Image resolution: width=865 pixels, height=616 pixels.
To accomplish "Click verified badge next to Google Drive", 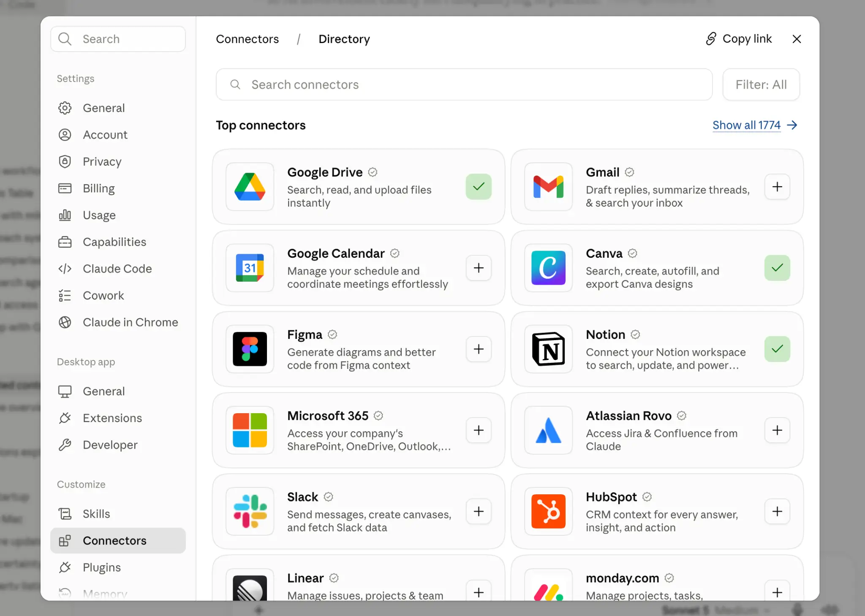I will (x=373, y=172).
